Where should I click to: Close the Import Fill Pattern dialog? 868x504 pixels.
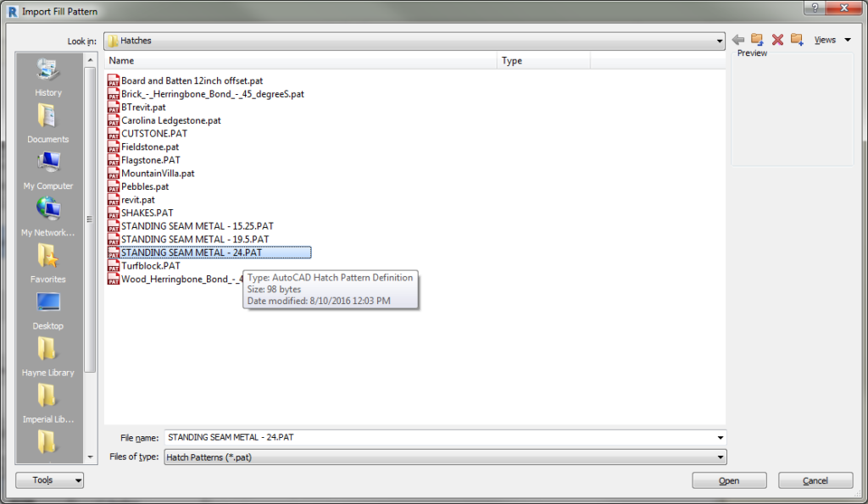pyautogui.click(x=843, y=8)
